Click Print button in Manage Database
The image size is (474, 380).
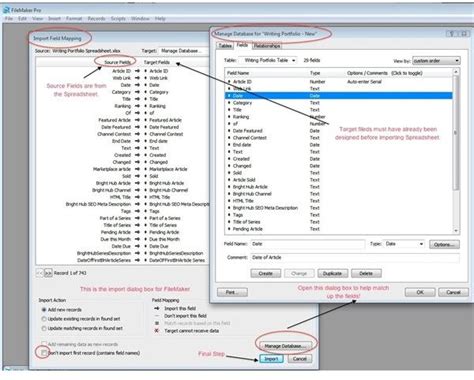pyautogui.click(x=232, y=292)
